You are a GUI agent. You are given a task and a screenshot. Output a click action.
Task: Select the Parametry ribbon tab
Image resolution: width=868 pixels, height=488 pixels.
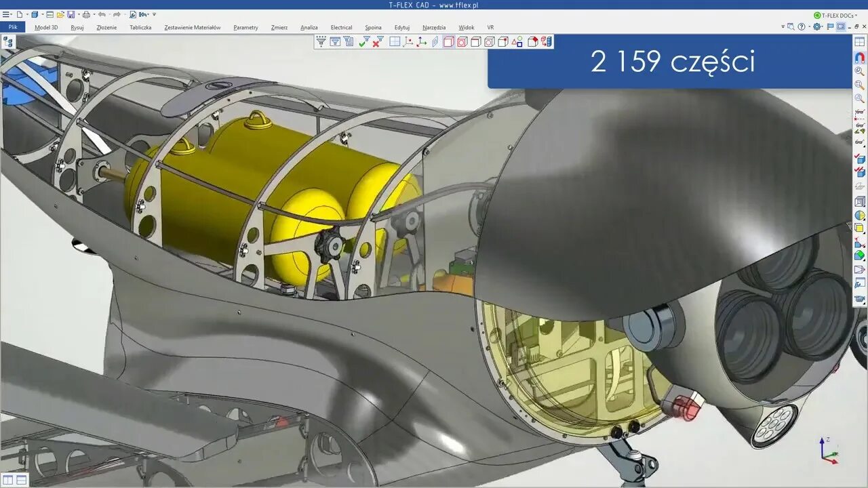[245, 28]
